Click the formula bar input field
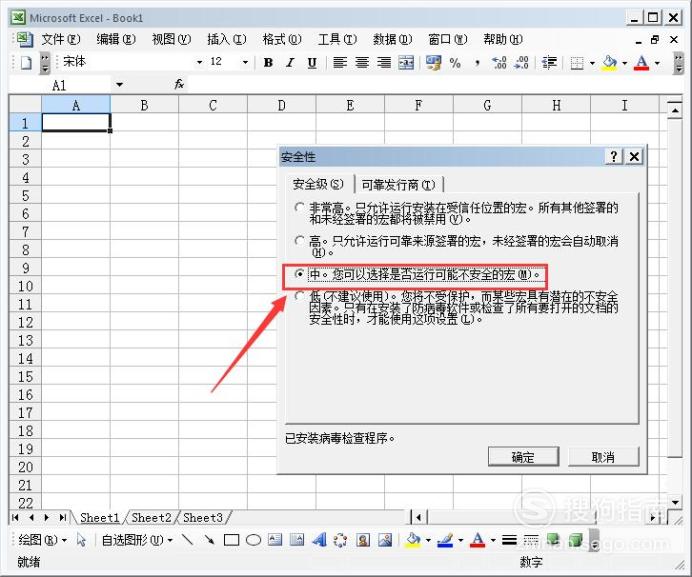The image size is (692, 577). [436, 84]
